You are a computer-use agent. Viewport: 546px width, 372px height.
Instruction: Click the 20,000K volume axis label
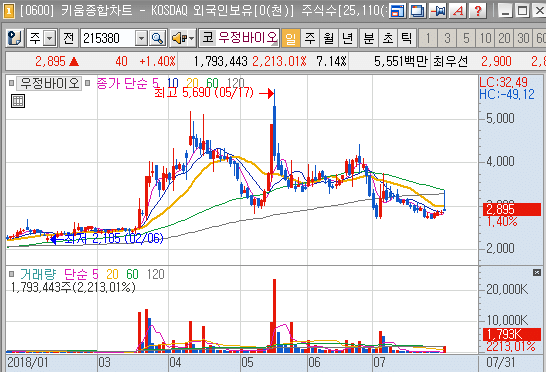click(x=507, y=289)
